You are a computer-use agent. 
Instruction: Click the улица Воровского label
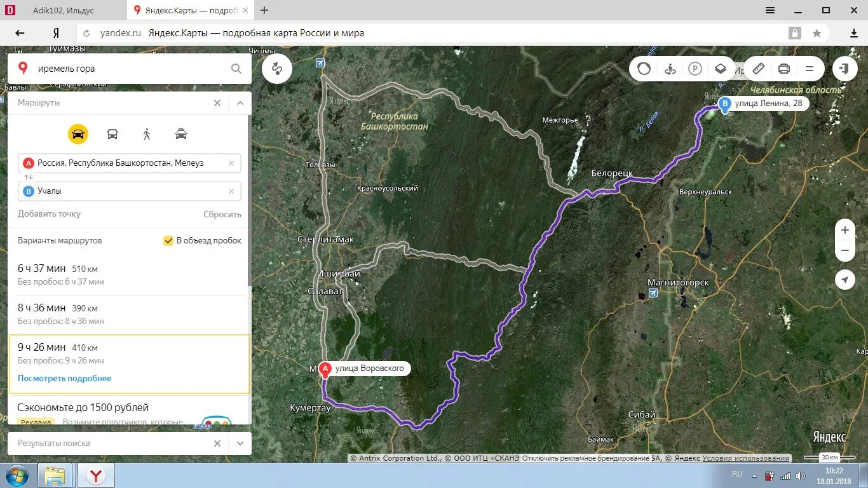point(369,369)
